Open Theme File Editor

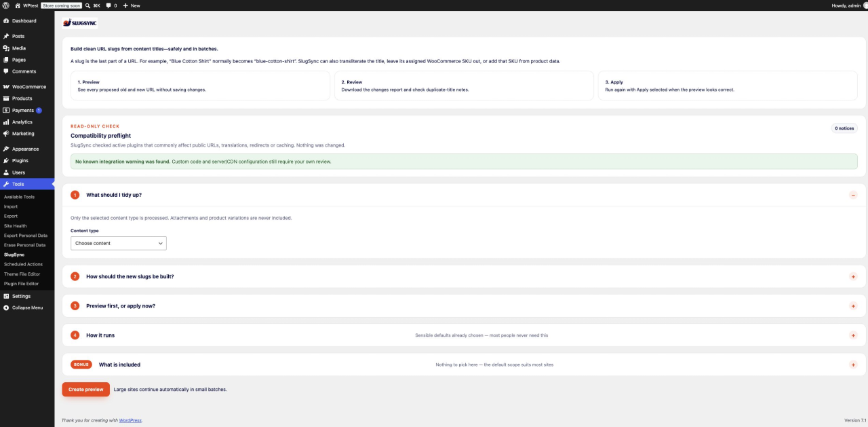click(22, 274)
